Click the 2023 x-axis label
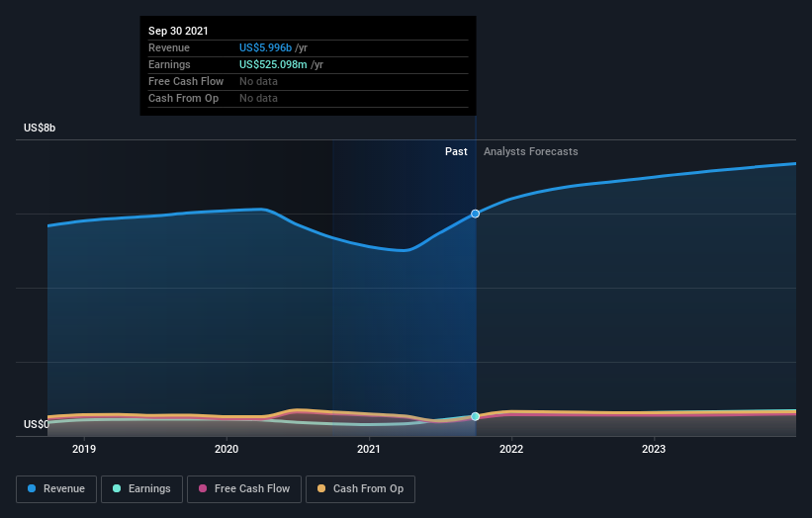This screenshot has width=812, height=518. point(654,449)
